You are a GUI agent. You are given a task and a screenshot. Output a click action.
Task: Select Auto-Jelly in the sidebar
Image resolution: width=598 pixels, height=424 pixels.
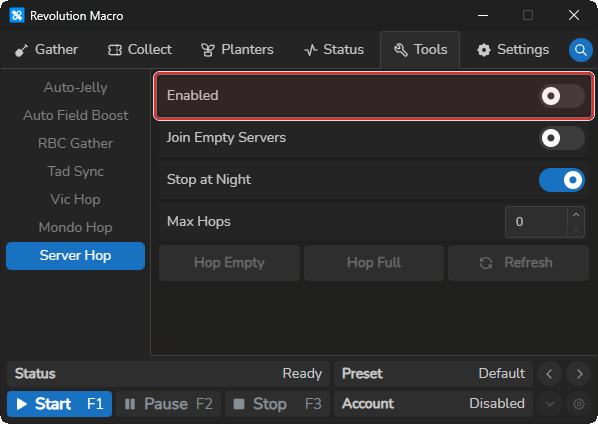[x=76, y=87]
